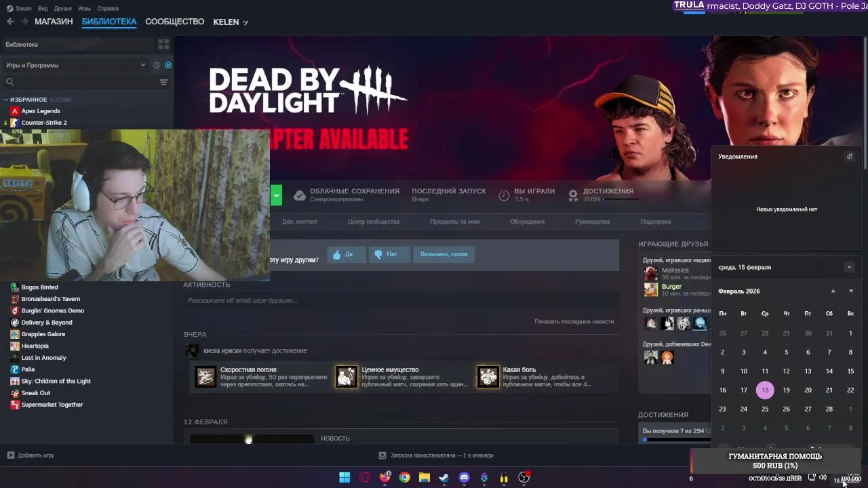Screen dimensions: 868x488
Task: Toggle sort by recent activity clock
Action: pyautogui.click(x=157, y=65)
